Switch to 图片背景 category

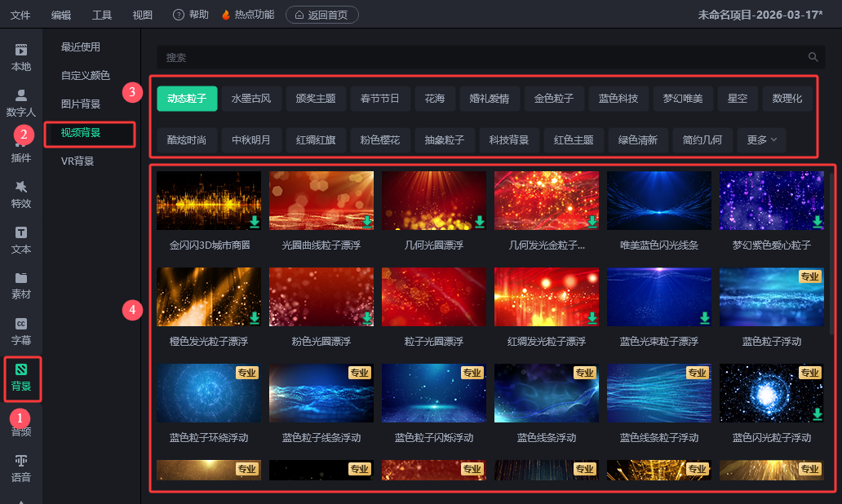[x=81, y=104]
